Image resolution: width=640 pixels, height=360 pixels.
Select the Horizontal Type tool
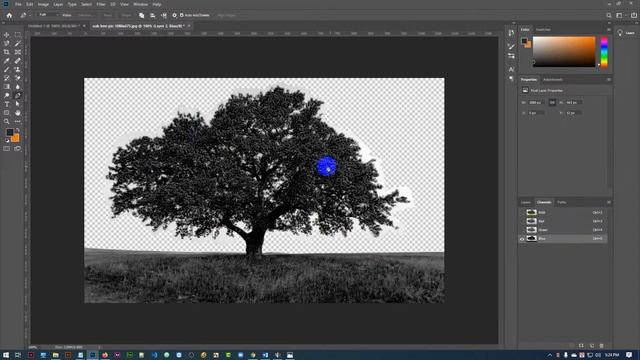point(7,104)
